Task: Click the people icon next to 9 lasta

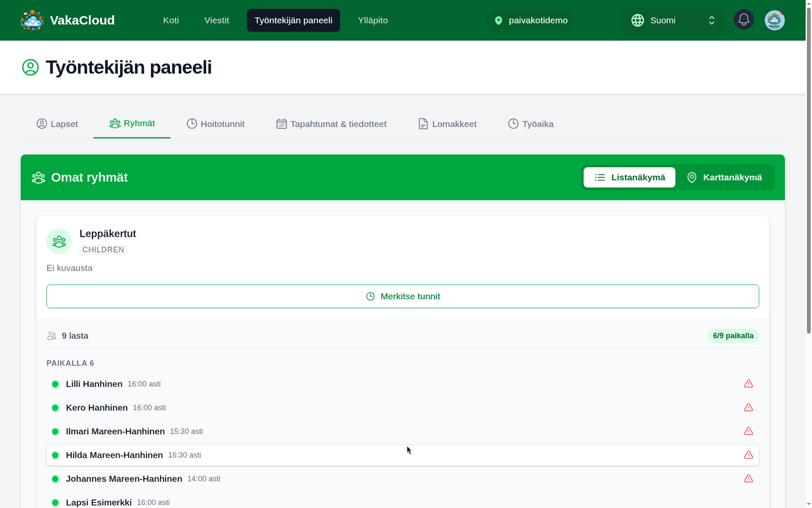Action: point(51,336)
